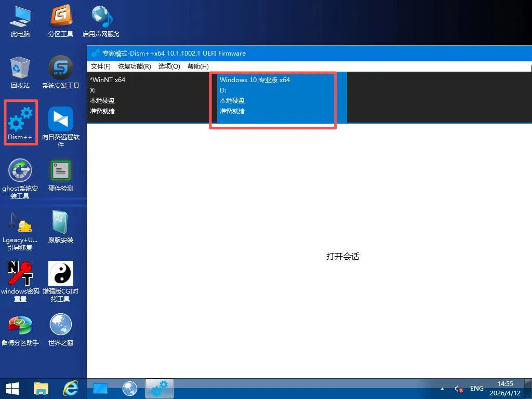Open the Windows Start button

pos(12,389)
